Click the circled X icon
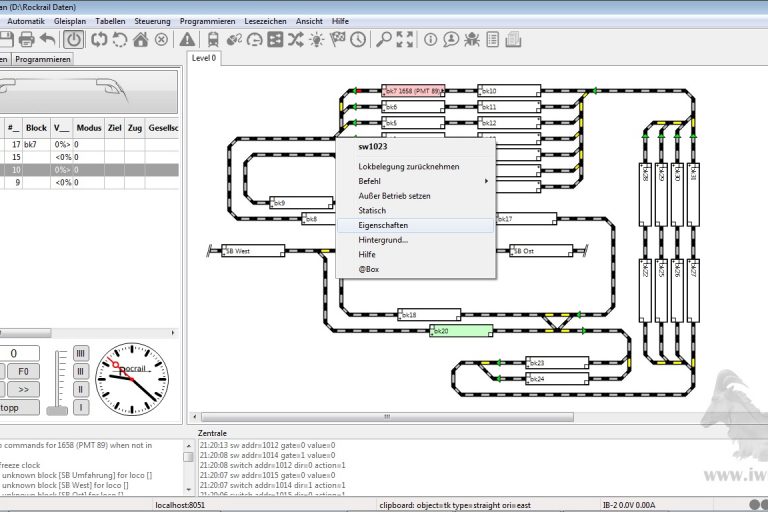Viewport: 768px width, 512px height. (161, 40)
